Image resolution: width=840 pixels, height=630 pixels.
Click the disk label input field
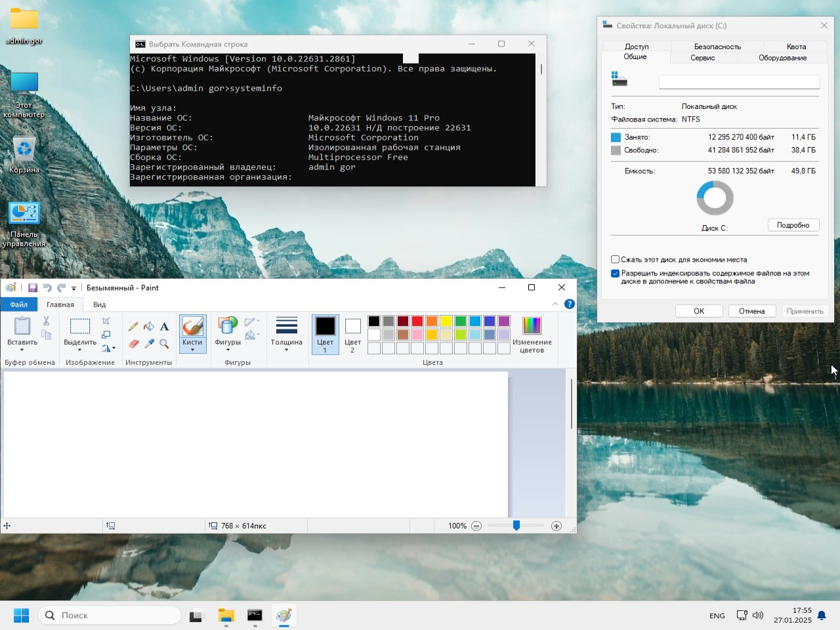pyautogui.click(x=739, y=82)
